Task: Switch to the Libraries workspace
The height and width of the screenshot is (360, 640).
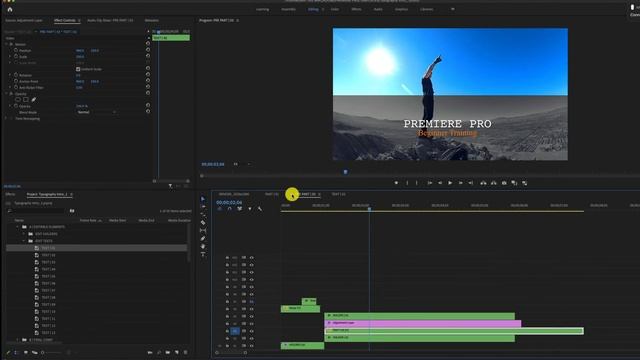Action: click(427, 9)
